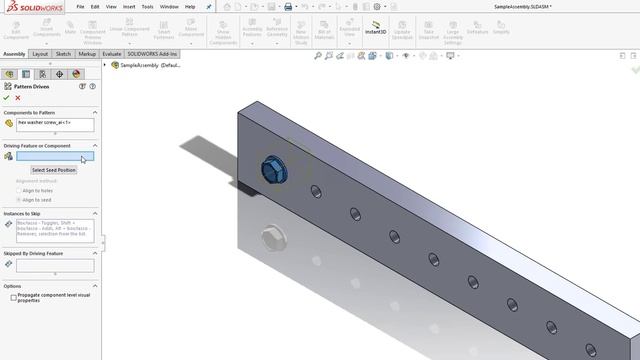Open the File menu

click(x=80, y=7)
